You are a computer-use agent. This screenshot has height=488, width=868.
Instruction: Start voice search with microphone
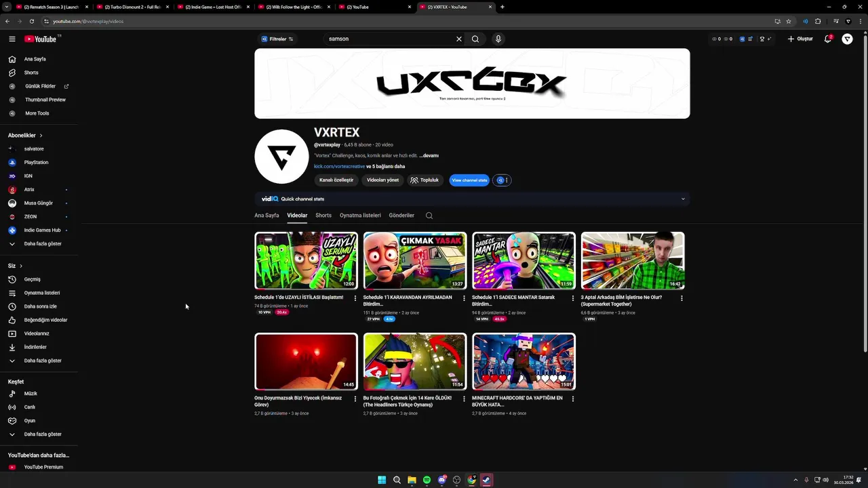(498, 39)
